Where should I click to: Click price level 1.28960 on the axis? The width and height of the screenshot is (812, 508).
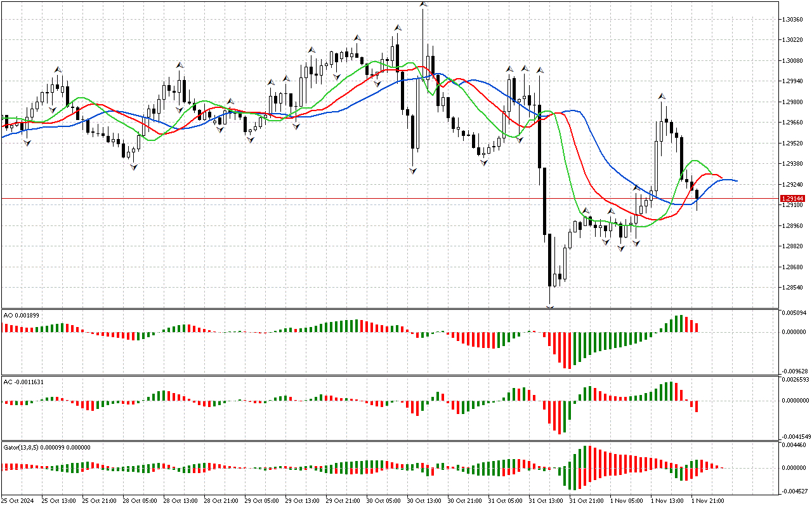pyautogui.click(x=792, y=225)
